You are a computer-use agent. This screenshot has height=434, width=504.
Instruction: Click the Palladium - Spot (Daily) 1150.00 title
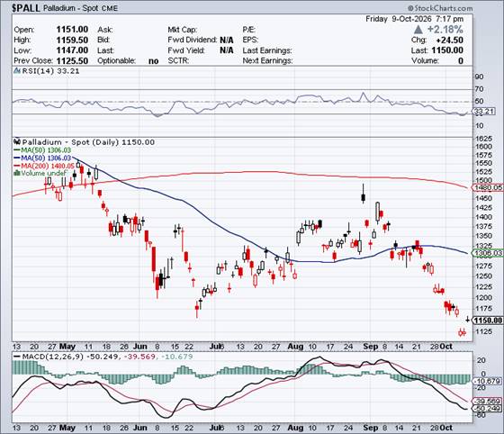coord(88,142)
